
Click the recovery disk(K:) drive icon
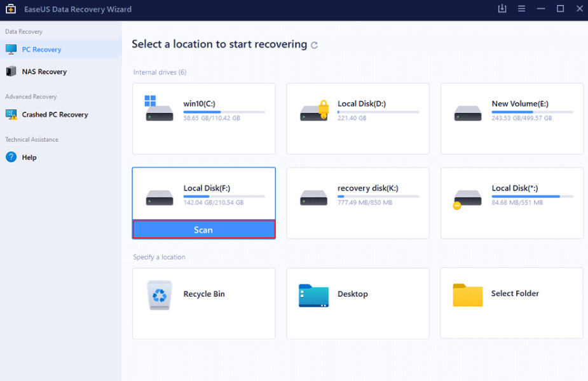(x=313, y=198)
